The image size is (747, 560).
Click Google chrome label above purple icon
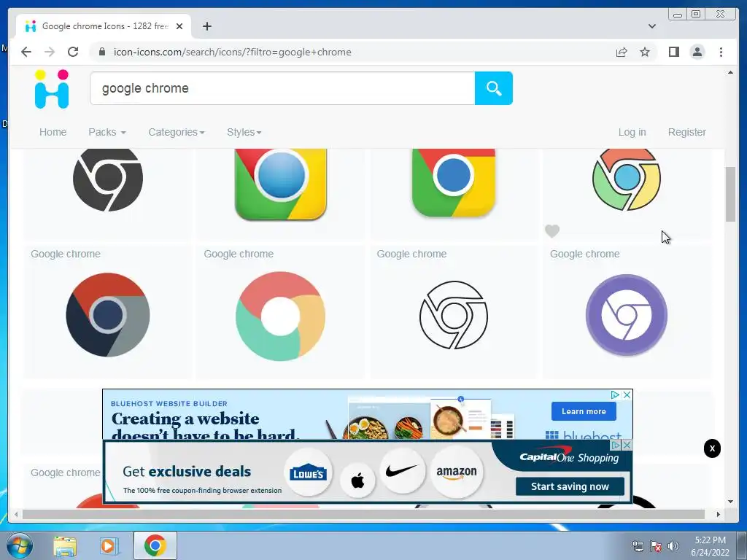pyautogui.click(x=584, y=254)
